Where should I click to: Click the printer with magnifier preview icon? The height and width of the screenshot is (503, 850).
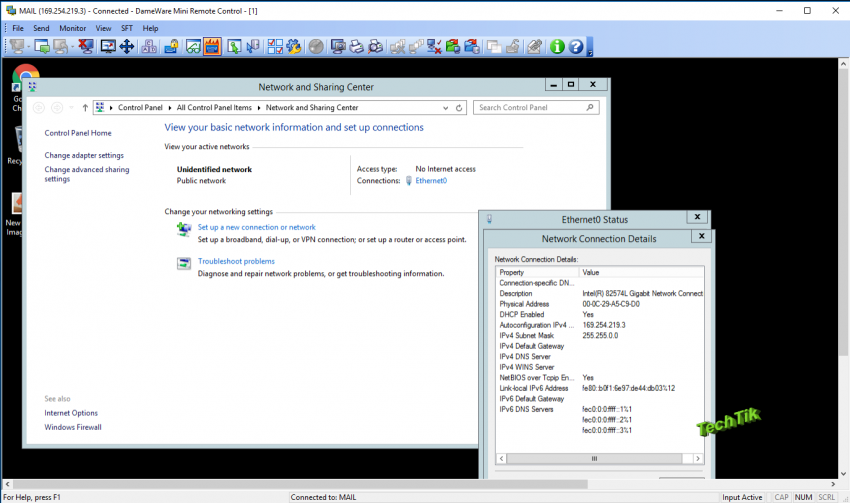[375, 47]
